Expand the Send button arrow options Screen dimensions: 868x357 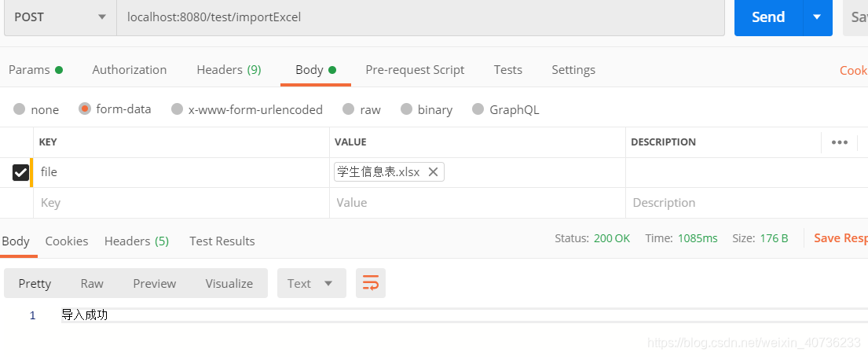(817, 17)
